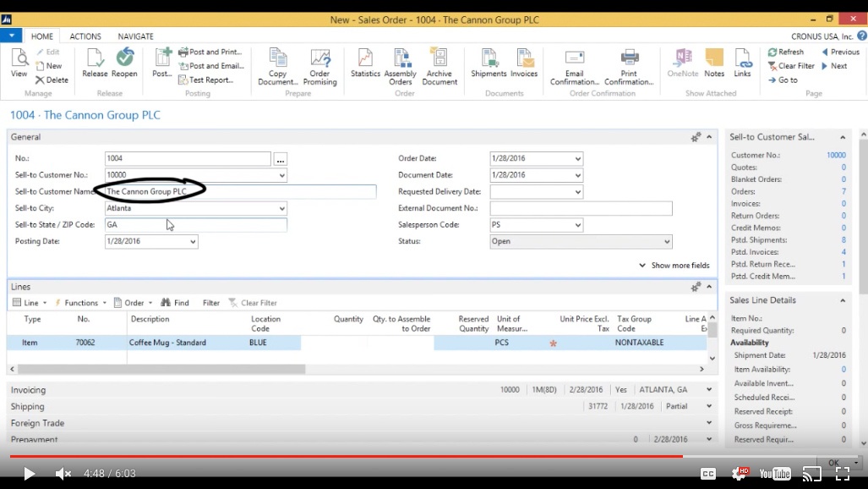Open the Requested Delivery Date dropdown
Viewport: 868px width, 489px height.
[x=578, y=192]
